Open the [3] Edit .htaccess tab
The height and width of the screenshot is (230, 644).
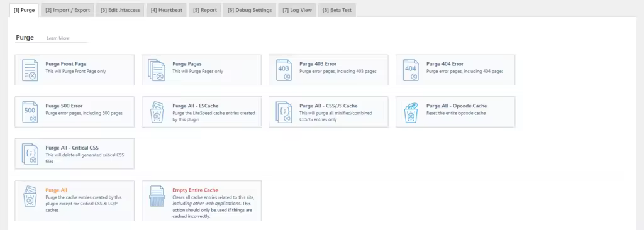pyautogui.click(x=120, y=10)
